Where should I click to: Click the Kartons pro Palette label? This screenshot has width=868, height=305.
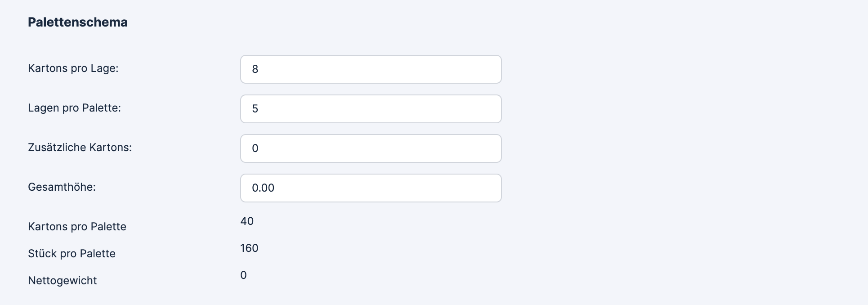click(77, 226)
